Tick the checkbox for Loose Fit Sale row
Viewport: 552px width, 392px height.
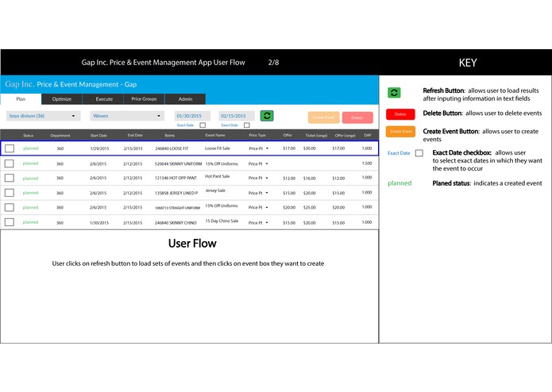pyautogui.click(x=10, y=148)
